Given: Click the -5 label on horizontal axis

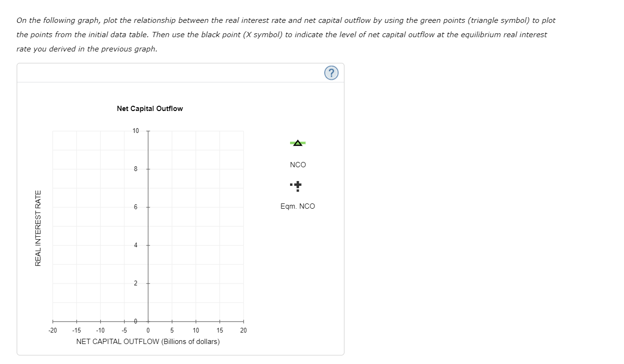Looking at the screenshot, I should 124,330.
